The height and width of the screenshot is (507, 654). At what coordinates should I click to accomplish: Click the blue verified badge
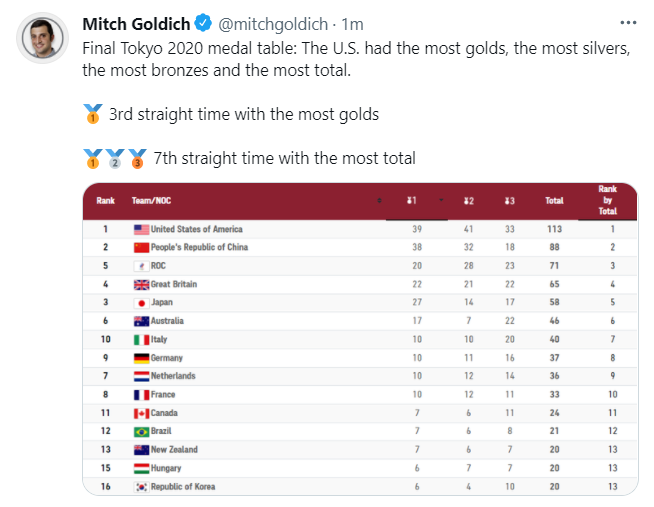(x=204, y=23)
